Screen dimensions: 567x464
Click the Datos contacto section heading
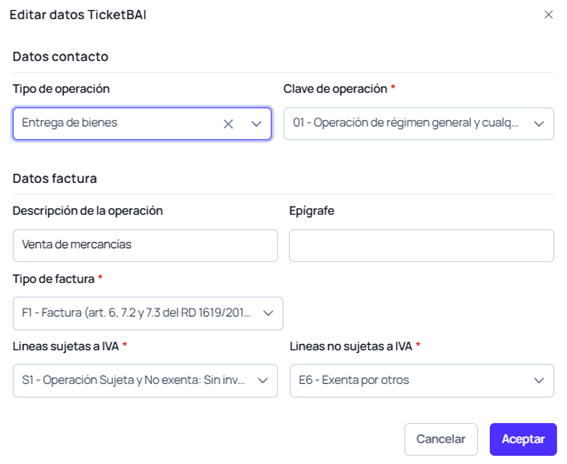point(60,56)
